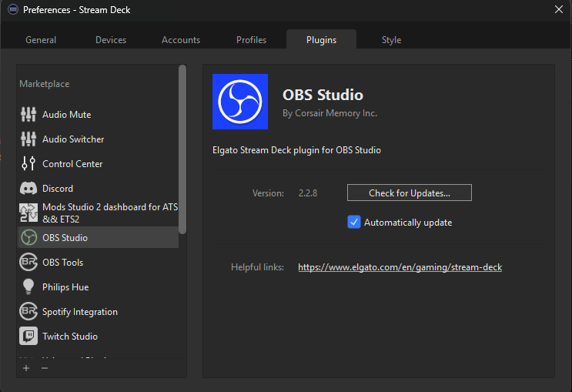Click the plus add-plugin icon
Screen dimensions: 572x392
click(x=26, y=368)
